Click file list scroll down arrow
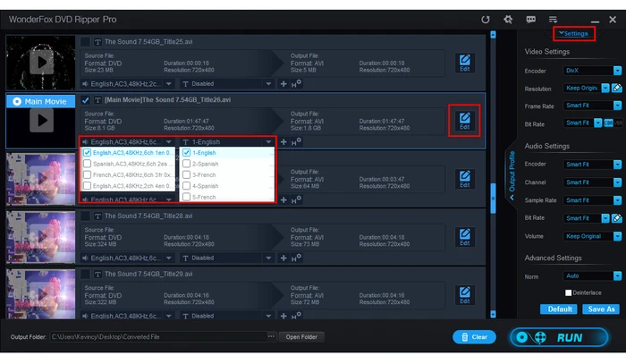This screenshot has width=626, height=364. [x=493, y=314]
